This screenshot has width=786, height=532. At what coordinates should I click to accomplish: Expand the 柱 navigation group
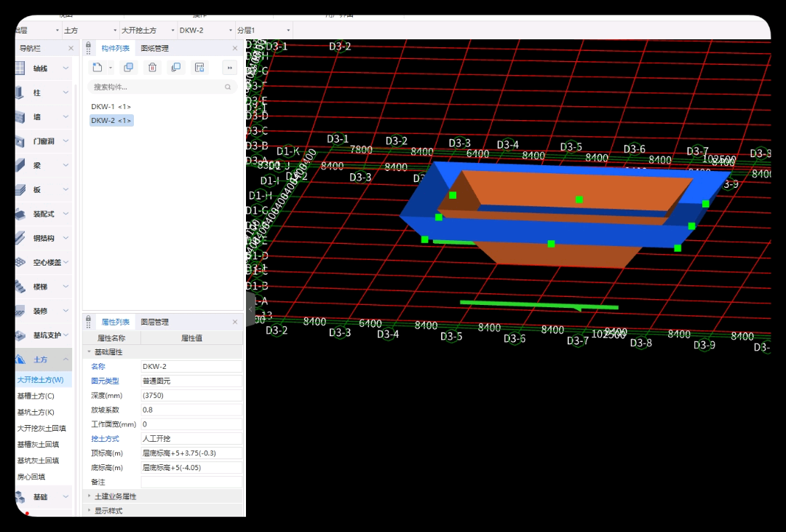tap(65, 92)
